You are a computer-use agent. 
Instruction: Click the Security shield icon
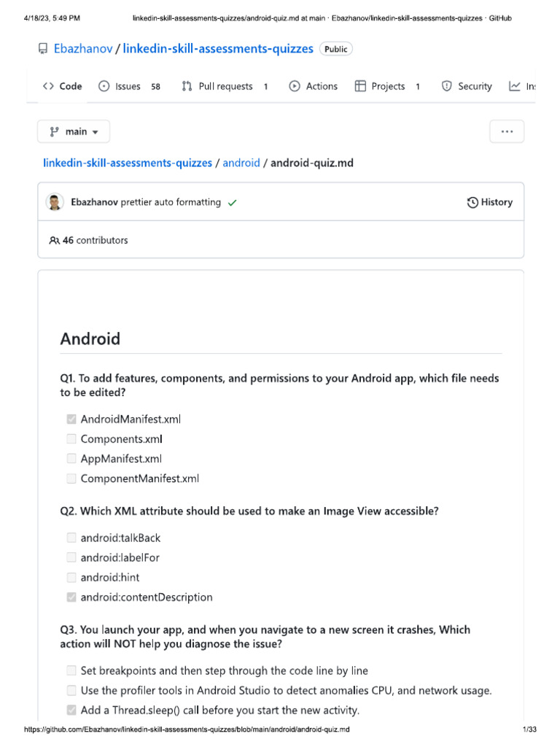[447, 86]
